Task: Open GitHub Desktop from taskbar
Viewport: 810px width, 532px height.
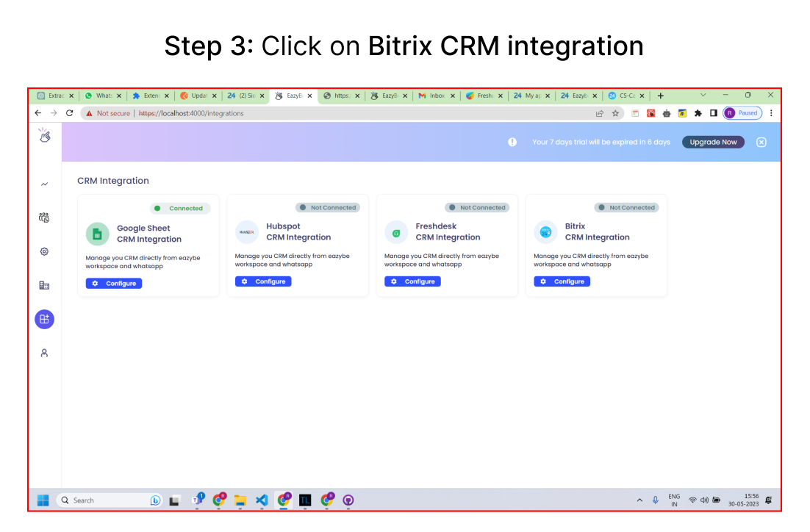Action: 348,500
